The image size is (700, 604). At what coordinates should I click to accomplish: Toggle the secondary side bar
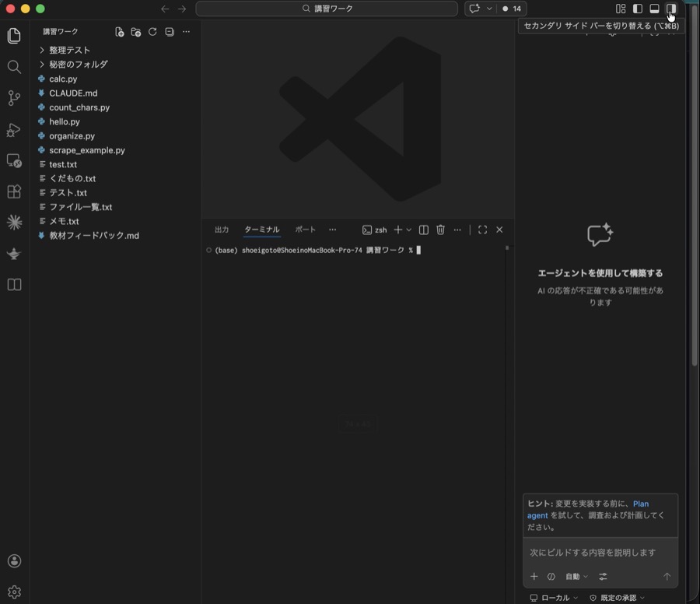(671, 9)
